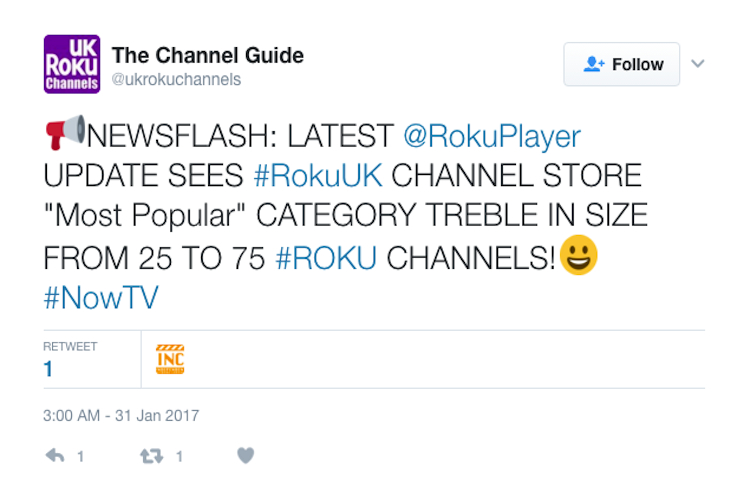Click the red megaphone emoji
The width and height of the screenshot is (750, 500).
pyautogui.click(x=66, y=133)
